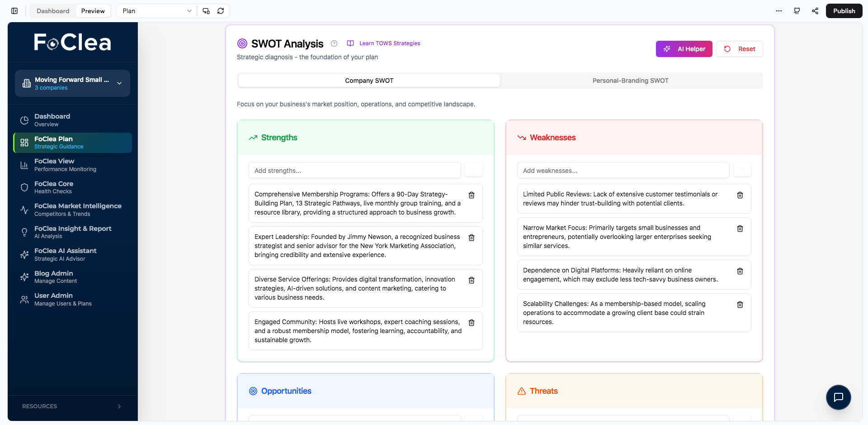The width and height of the screenshot is (868, 425).
Task: Delete the Comprehensive Membership Programs strength via trash icon
Action: tap(472, 195)
